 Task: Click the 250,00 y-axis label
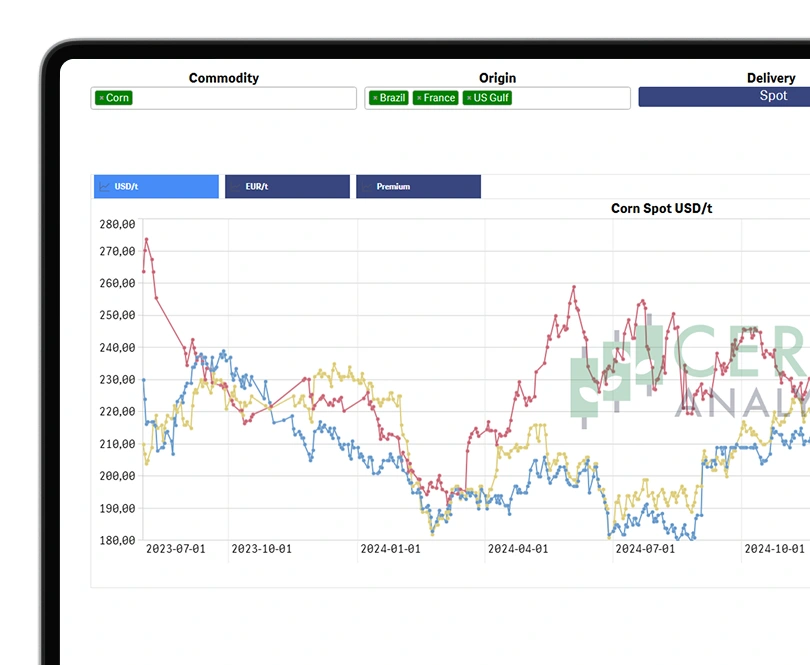(x=117, y=315)
